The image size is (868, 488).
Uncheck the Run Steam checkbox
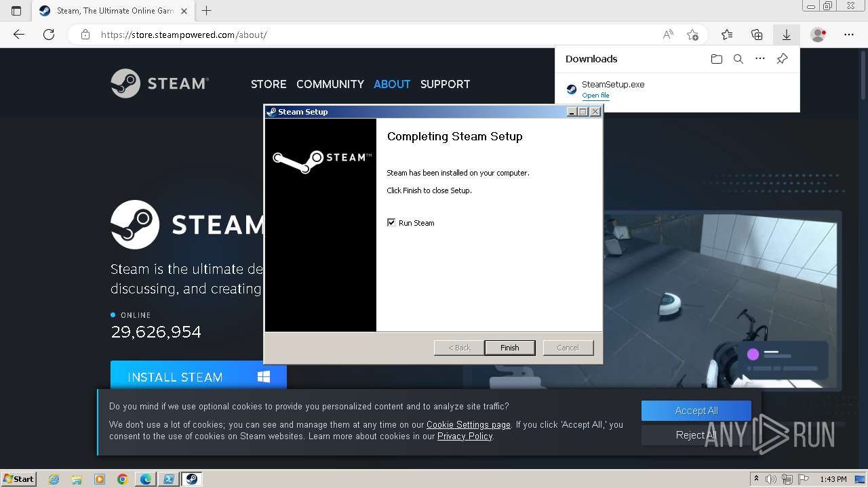point(391,222)
